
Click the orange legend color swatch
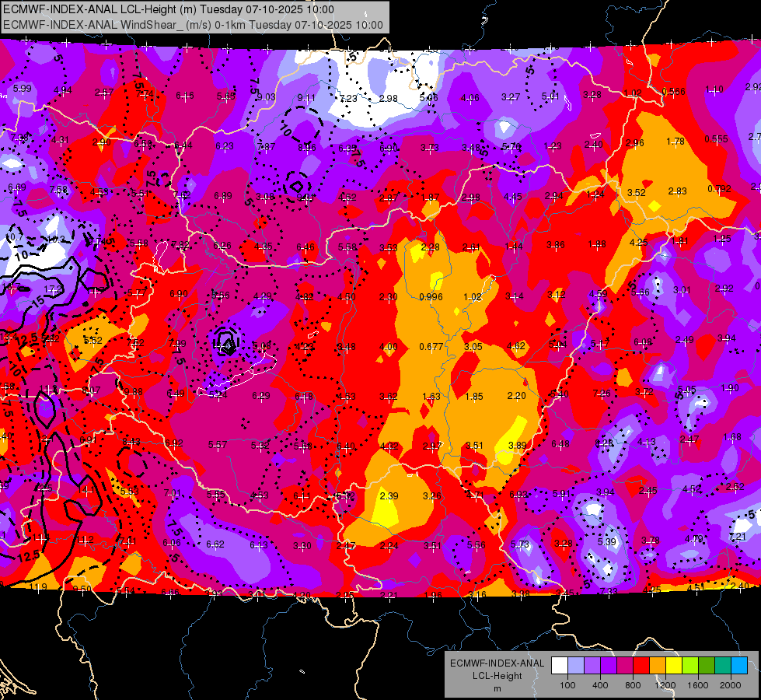click(658, 666)
